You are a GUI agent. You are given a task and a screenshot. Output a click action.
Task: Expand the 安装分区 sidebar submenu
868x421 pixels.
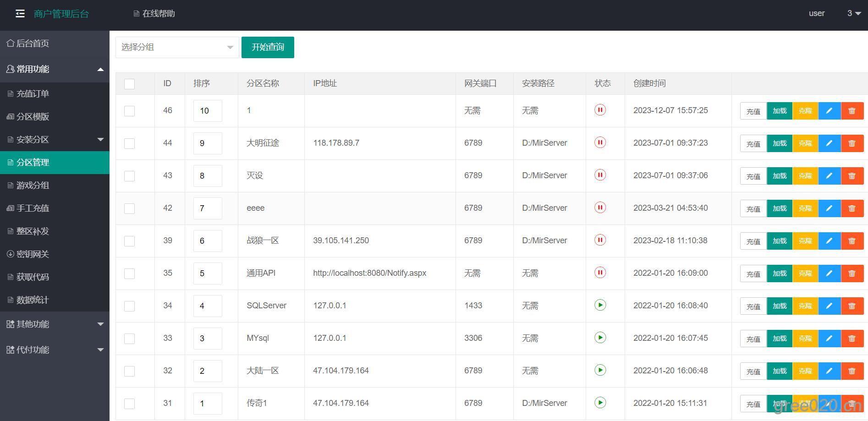[55, 139]
